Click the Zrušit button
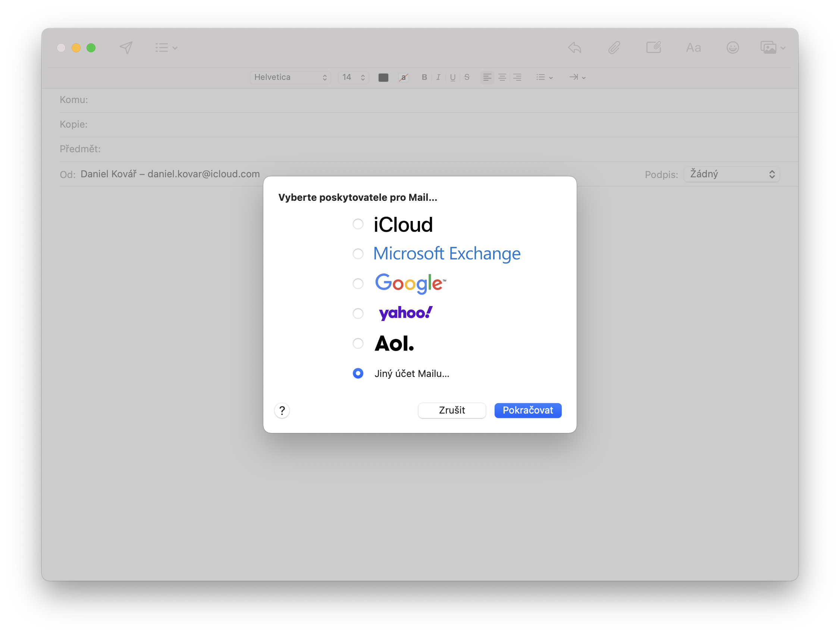Screen dimensions: 840x636 452,410
